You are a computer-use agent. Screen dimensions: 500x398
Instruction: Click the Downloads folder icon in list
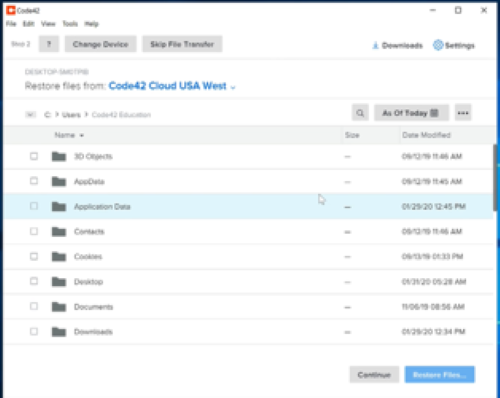pos(59,332)
